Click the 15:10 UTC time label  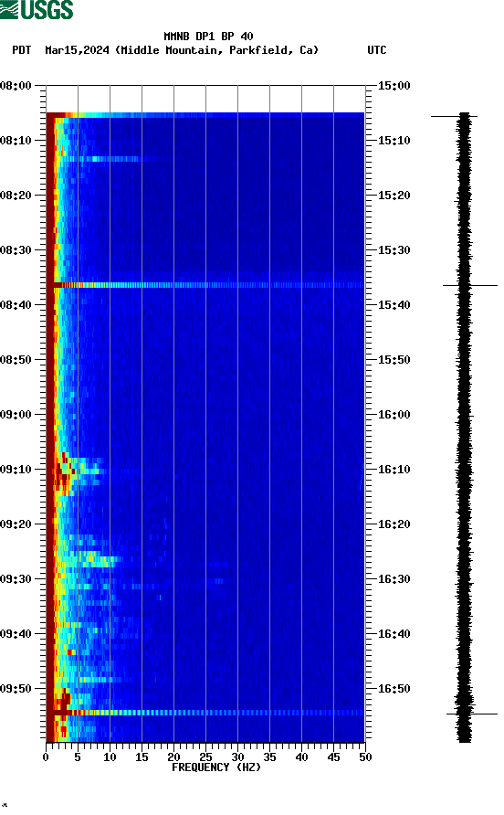tap(394, 141)
